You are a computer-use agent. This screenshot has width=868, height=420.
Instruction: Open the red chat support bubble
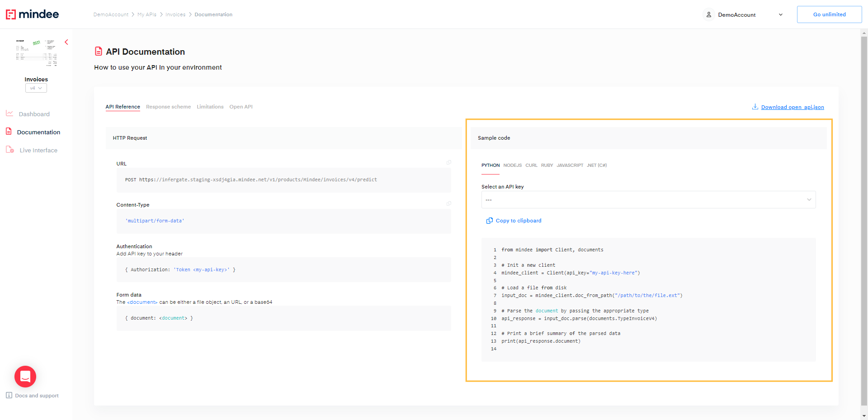(25, 377)
